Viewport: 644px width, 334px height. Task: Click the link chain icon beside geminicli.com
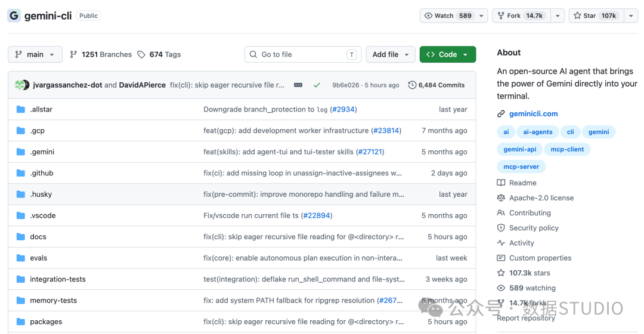pyautogui.click(x=501, y=114)
